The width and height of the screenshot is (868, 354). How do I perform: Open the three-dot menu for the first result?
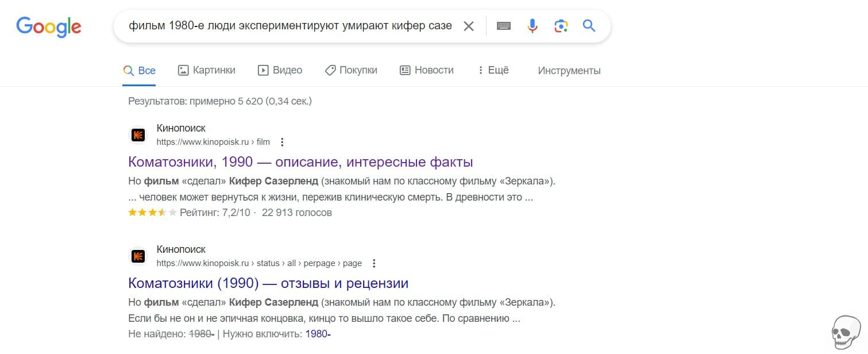pyautogui.click(x=282, y=142)
